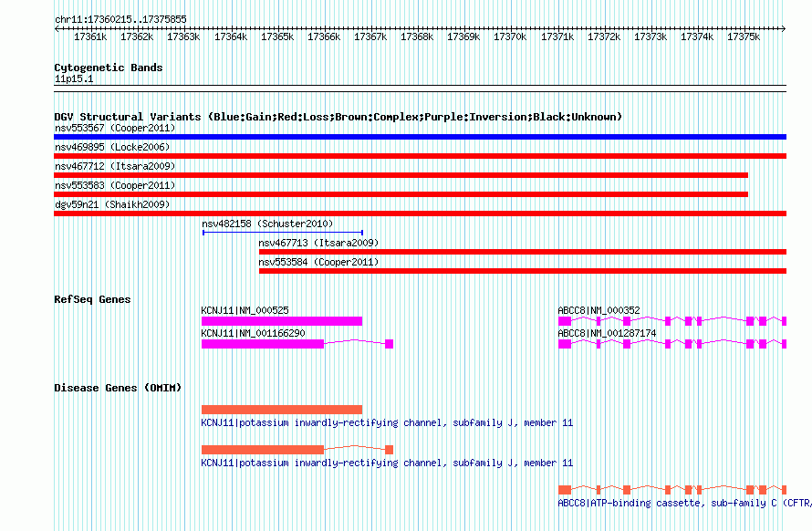
Task: Open the ABCC8|NM_001287174 label
Action: 607,333
